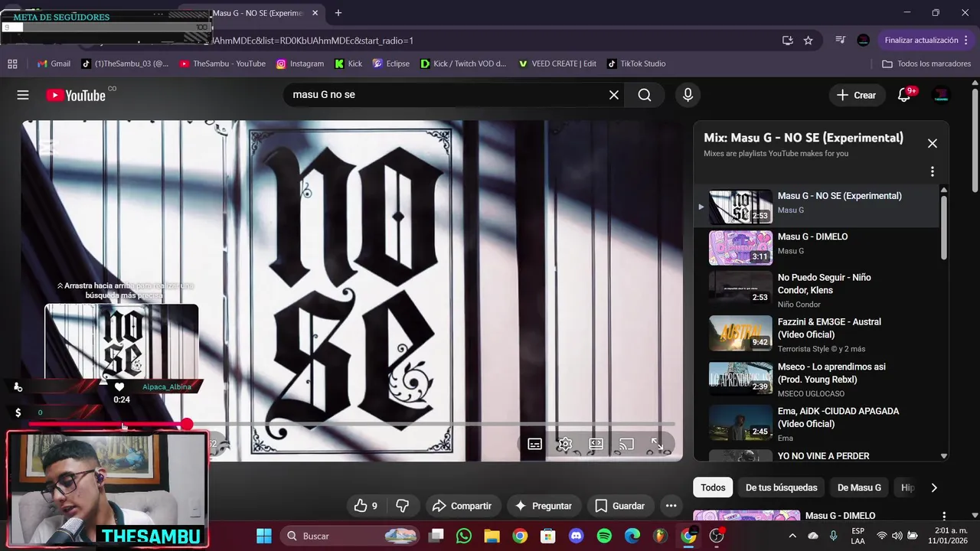This screenshot has width=980, height=551.
Task: Click the Guardar button
Action: pos(620,506)
